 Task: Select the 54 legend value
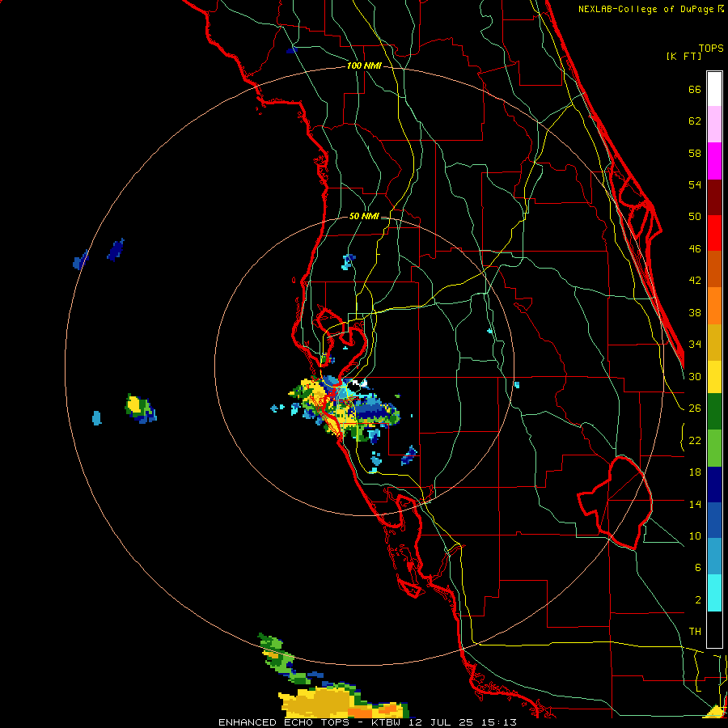click(x=695, y=184)
